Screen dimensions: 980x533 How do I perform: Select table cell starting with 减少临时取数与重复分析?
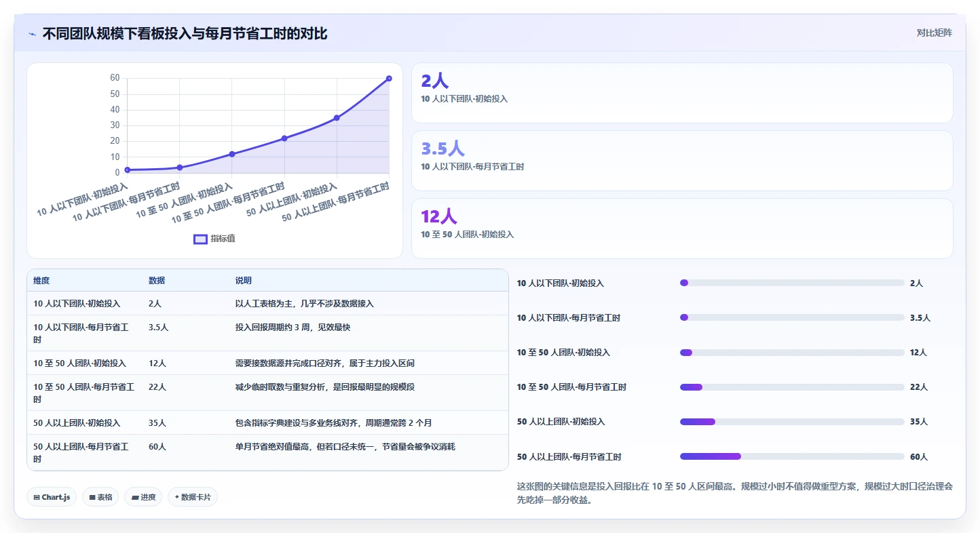coord(325,387)
